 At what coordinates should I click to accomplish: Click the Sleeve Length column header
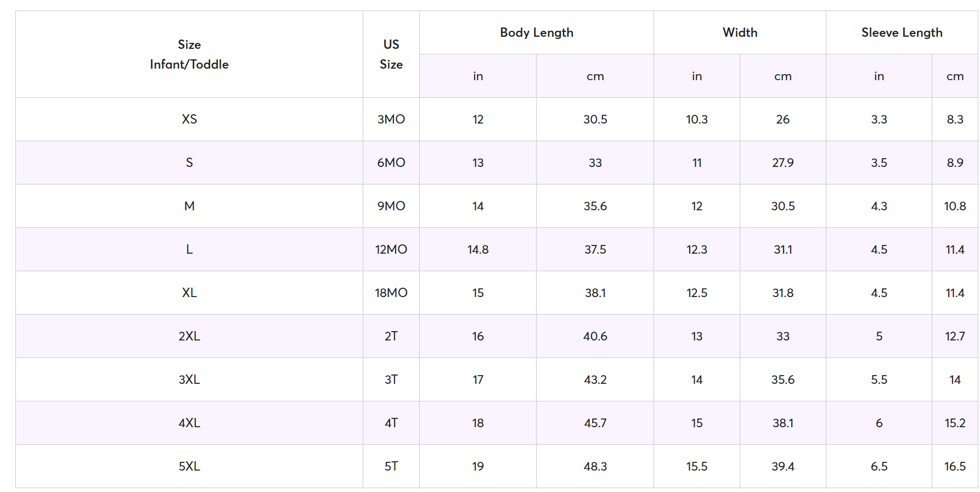[x=901, y=32]
